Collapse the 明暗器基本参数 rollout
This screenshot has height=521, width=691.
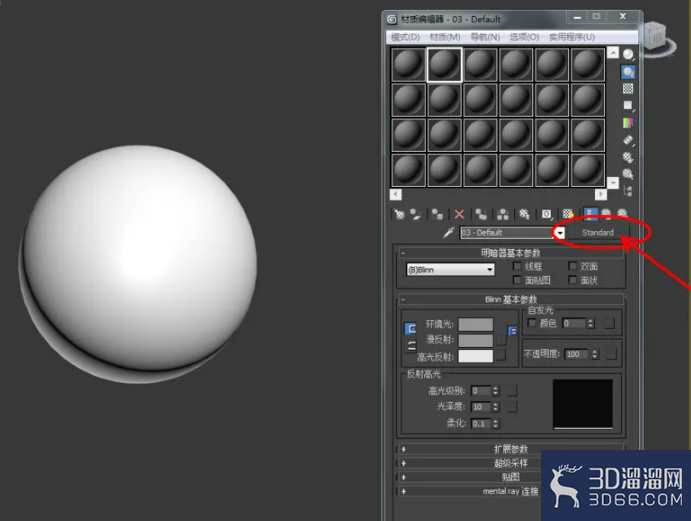tap(511, 253)
